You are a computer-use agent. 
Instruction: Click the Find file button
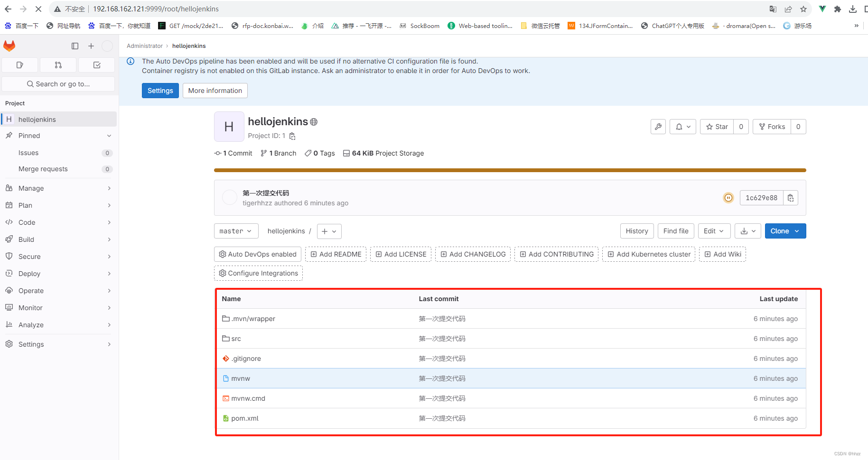point(676,231)
